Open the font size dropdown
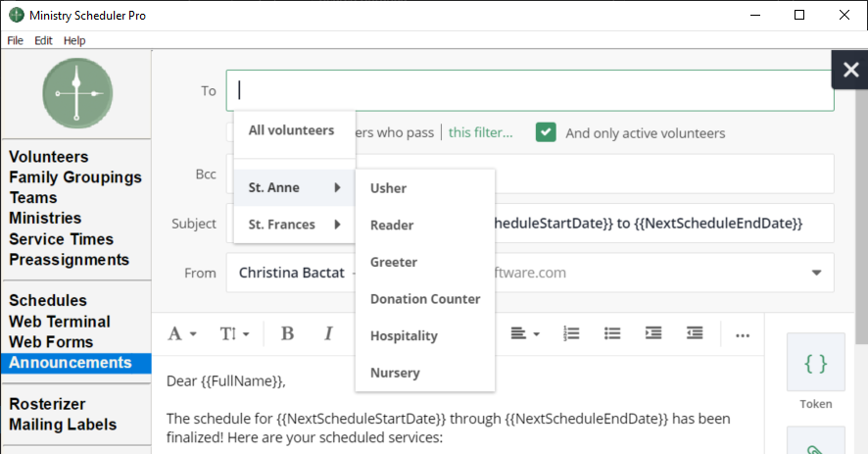The image size is (868, 454). (x=234, y=333)
